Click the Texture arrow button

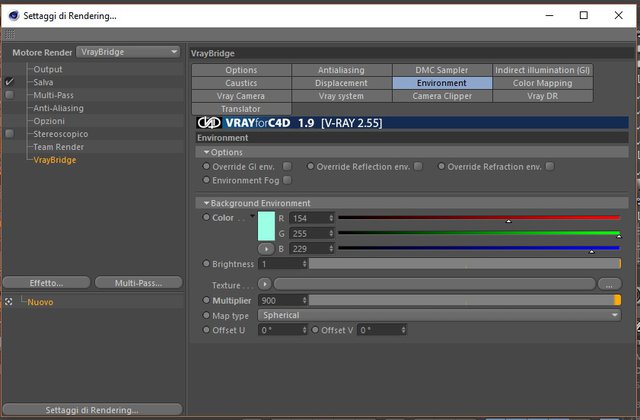[x=264, y=284]
